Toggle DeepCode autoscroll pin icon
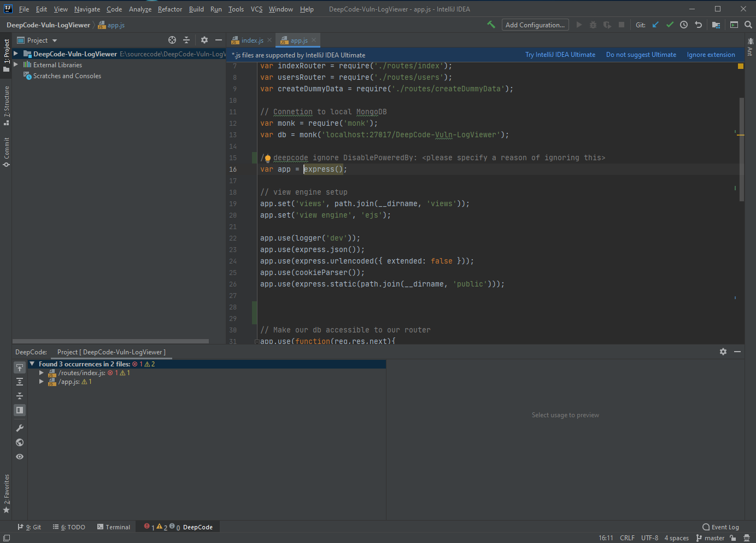The width and height of the screenshot is (756, 543). click(x=20, y=367)
